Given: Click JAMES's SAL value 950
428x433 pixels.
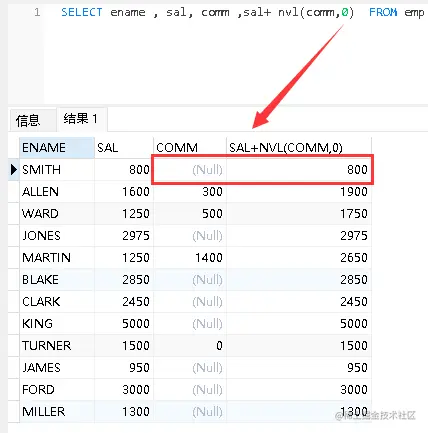Looking at the screenshot, I should click(x=139, y=368).
